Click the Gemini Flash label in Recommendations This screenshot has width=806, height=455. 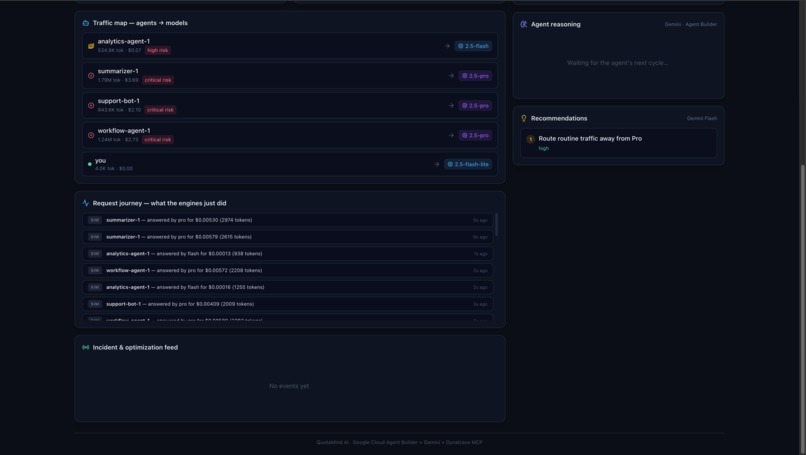702,118
